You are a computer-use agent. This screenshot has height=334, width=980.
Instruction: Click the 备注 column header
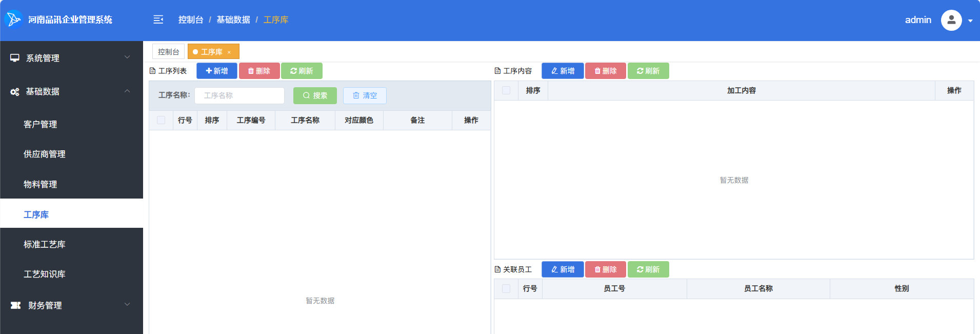tap(417, 120)
